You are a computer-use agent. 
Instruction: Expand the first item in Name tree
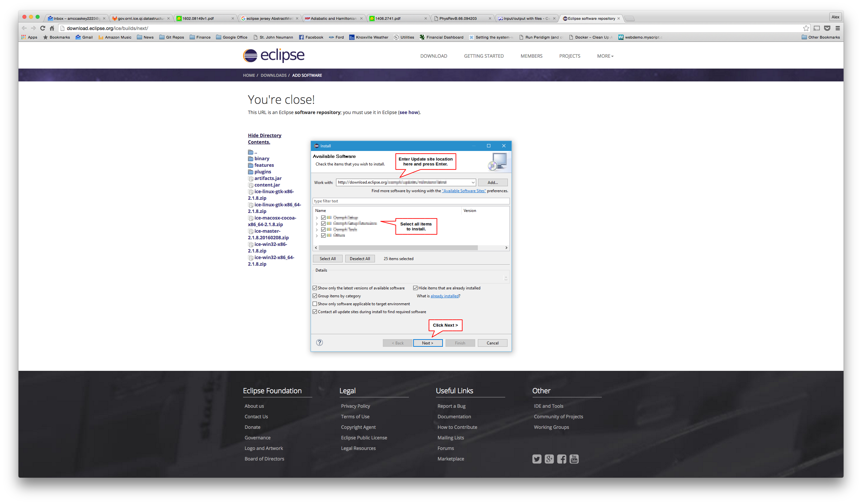pyautogui.click(x=317, y=218)
